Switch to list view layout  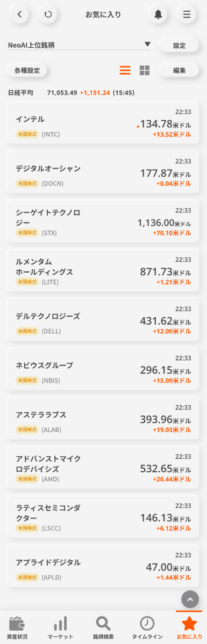125,70
